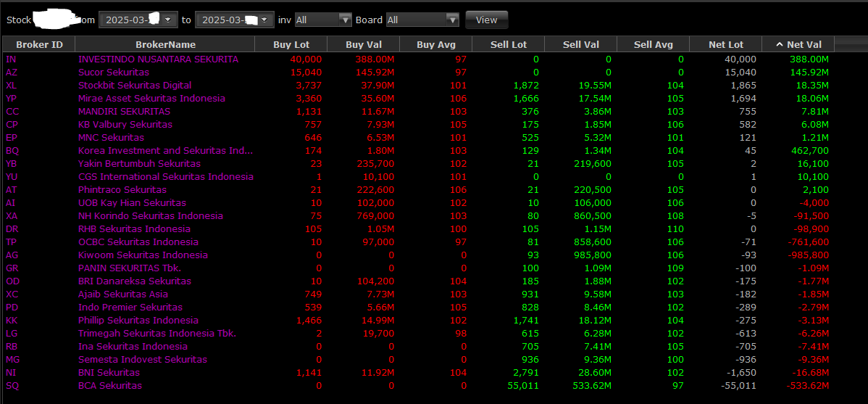868x404 pixels.
Task: Click Net Val cell -16.68M
Action: coord(810,372)
